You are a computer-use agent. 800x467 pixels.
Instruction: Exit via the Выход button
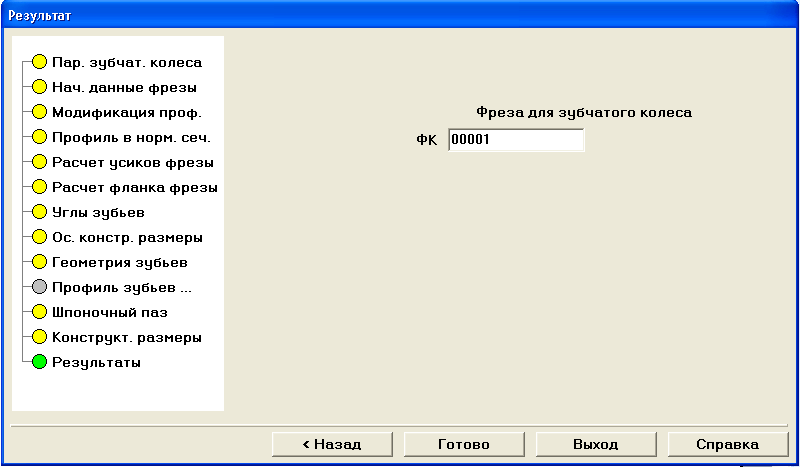tap(596, 444)
